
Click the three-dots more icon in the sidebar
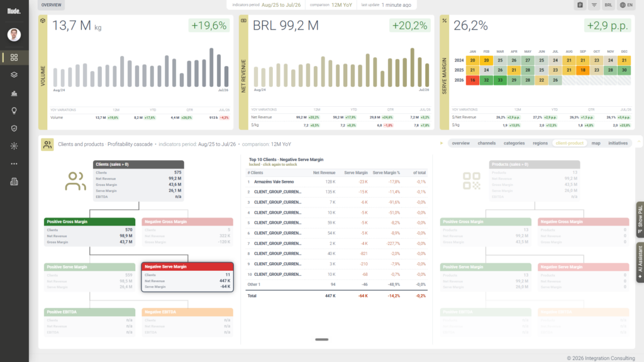14,164
